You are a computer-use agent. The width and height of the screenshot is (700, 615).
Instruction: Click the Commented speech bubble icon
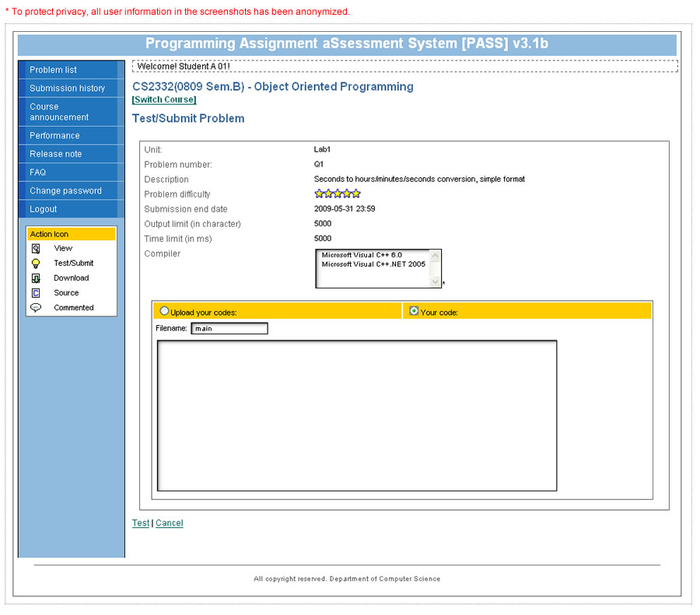coord(36,308)
